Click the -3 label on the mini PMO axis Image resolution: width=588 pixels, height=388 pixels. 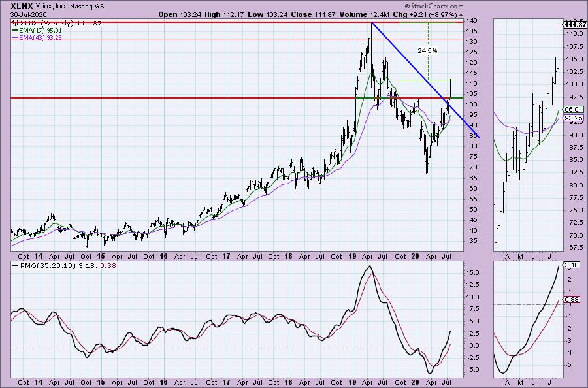(568, 341)
